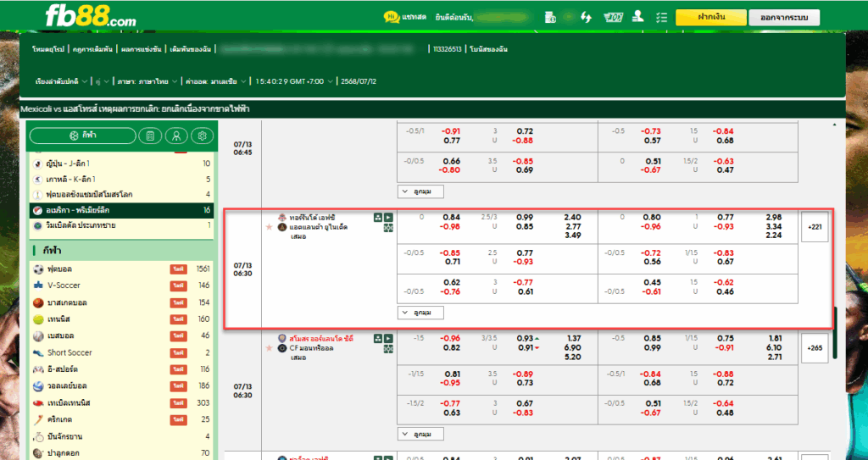Open stats icon for Toronto FC match
This screenshot has height=460, width=868.
[x=378, y=218]
